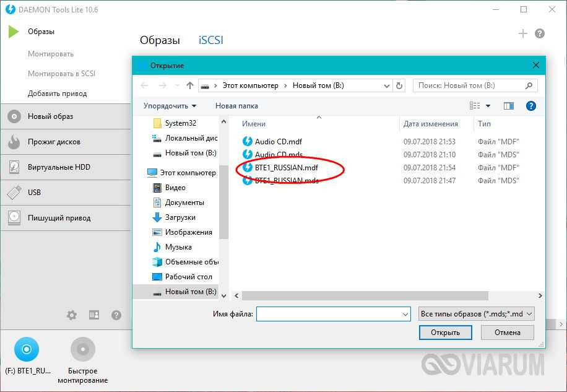
Task: Open the file type filter dropdown
Action: [476, 314]
